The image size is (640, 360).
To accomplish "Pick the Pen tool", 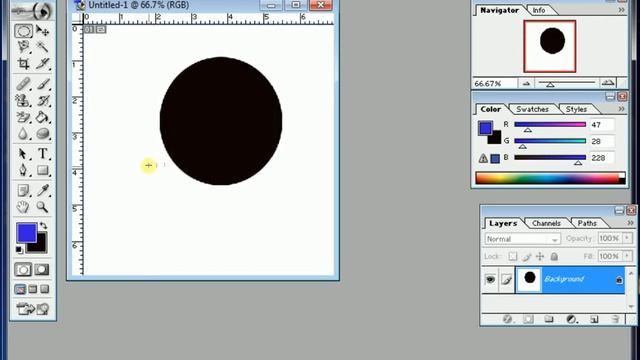I will [23, 170].
